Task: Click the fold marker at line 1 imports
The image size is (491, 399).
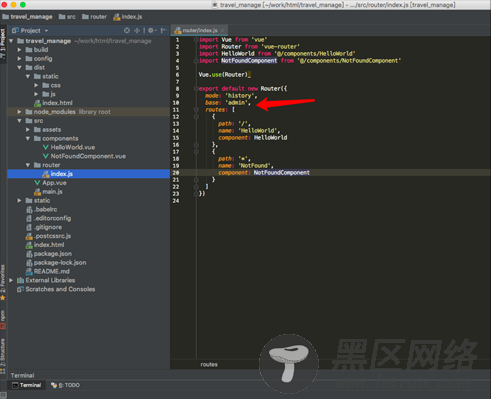Action: (x=196, y=40)
